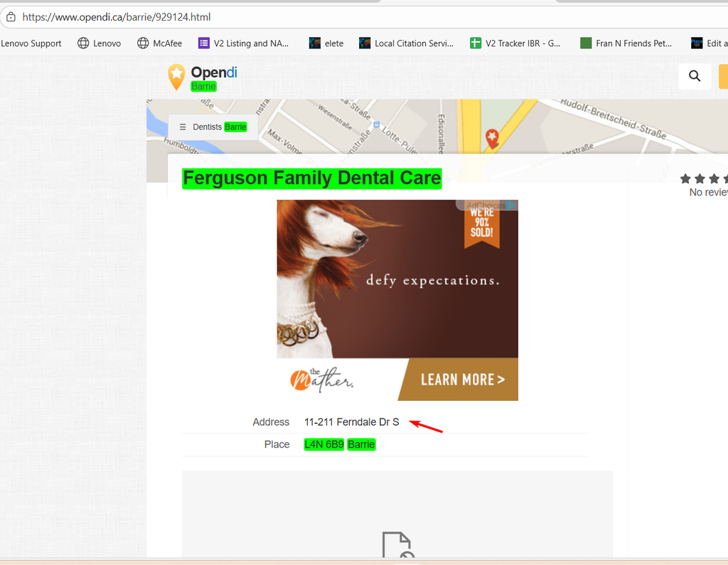Click the Barrie label under Opendi logo
The width and height of the screenshot is (728, 565).
tap(203, 87)
